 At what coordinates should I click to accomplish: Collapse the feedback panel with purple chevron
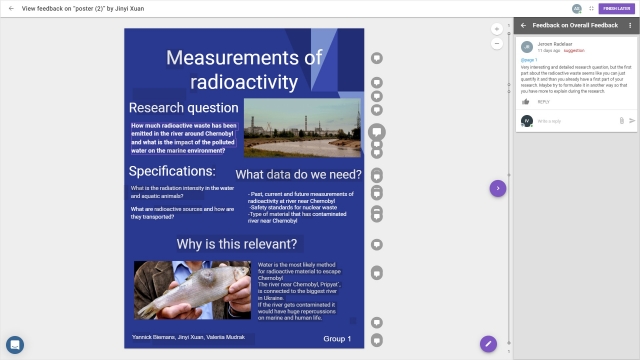point(498,188)
